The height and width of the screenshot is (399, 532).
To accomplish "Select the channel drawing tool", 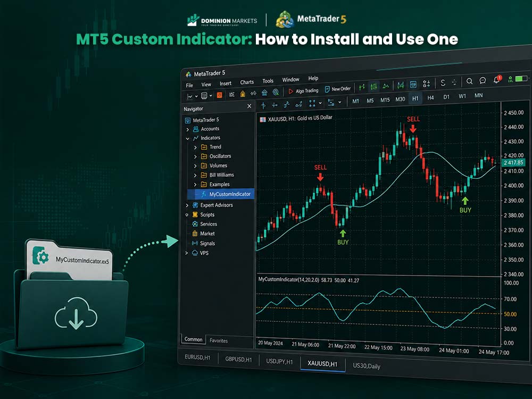I will [298, 104].
